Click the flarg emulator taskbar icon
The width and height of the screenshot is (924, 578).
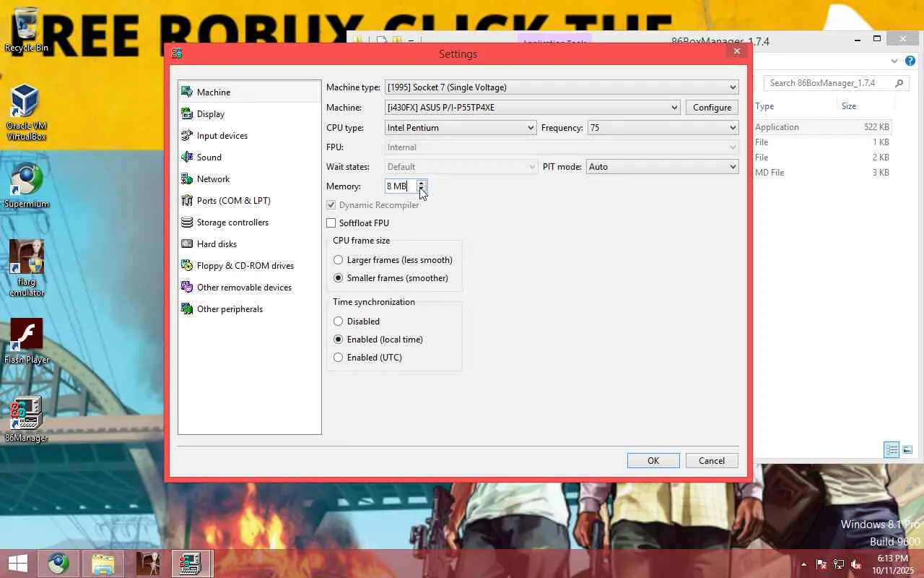point(148,564)
